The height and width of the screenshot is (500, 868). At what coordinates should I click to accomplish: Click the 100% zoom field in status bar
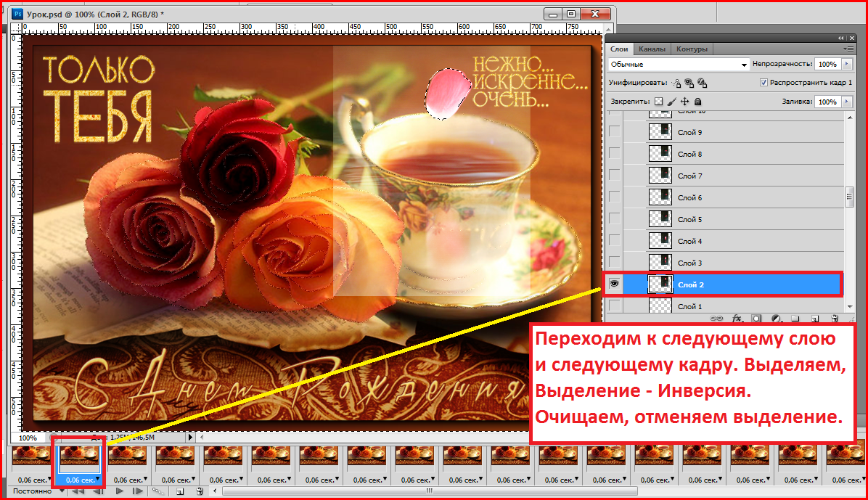point(28,438)
